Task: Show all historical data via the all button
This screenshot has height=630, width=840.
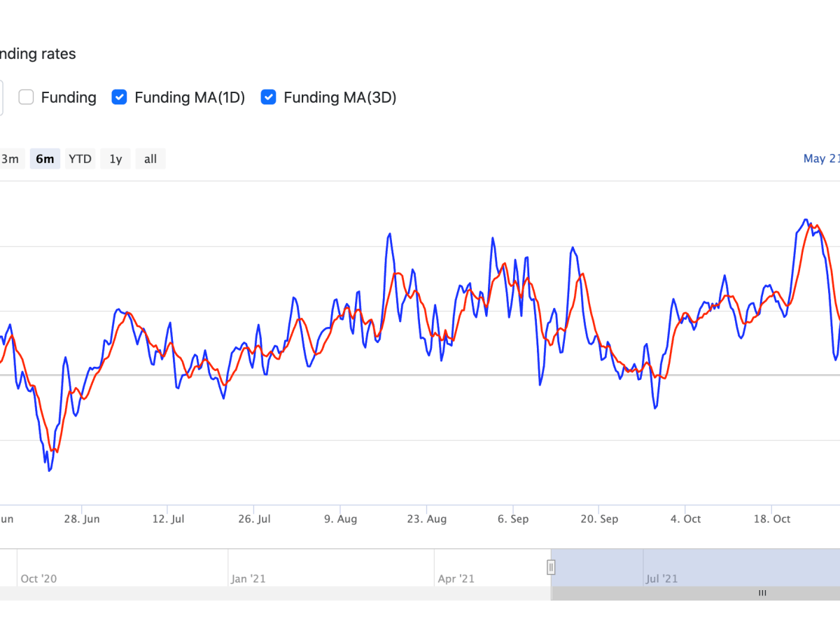Action: click(150, 158)
